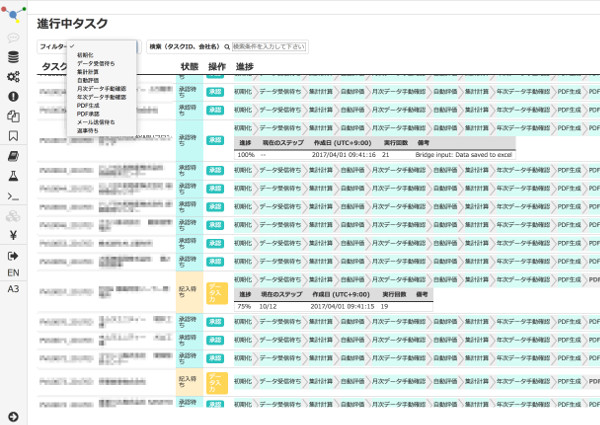
Task: Click the current step value 10/12
Action: (x=268, y=306)
